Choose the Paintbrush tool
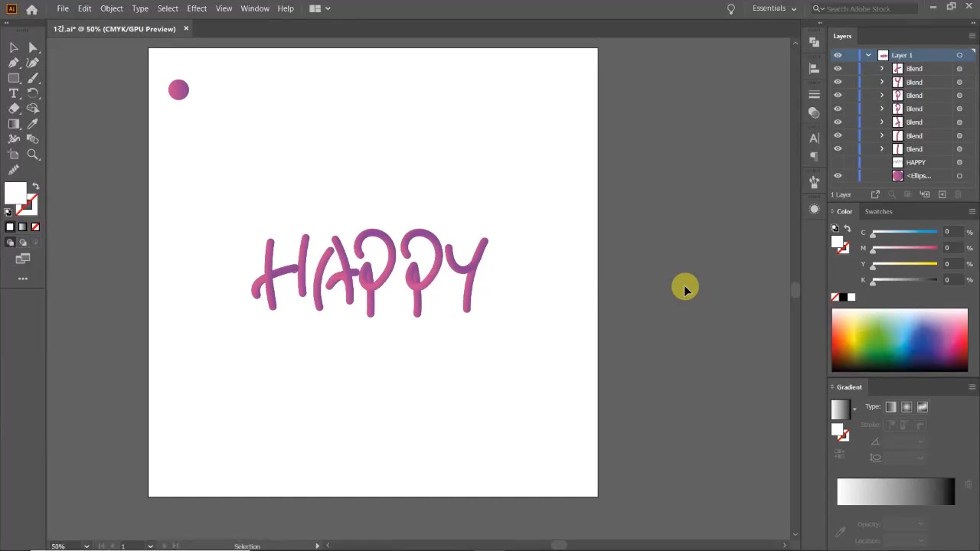 click(x=33, y=78)
